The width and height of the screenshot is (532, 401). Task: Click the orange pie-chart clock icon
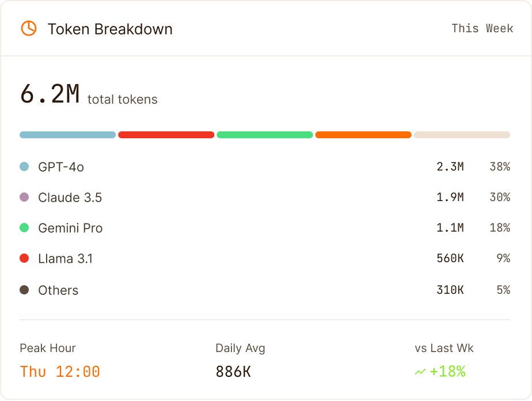pyautogui.click(x=29, y=28)
